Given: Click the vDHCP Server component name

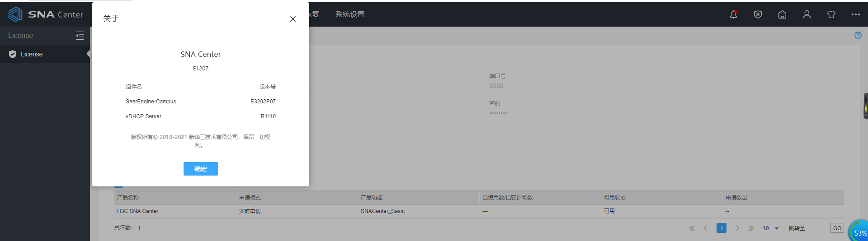Looking at the screenshot, I should coord(143,116).
